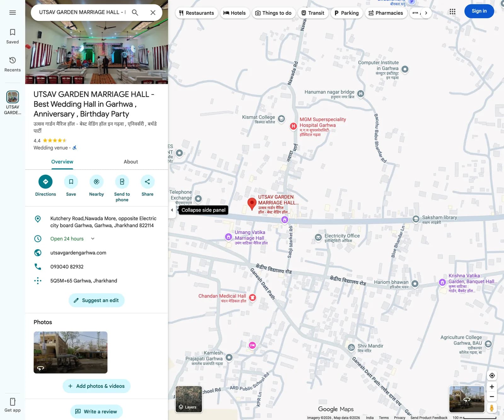Open Google apps grid icon
This screenshot has height=420, width=504.
[x=453, y=12]
